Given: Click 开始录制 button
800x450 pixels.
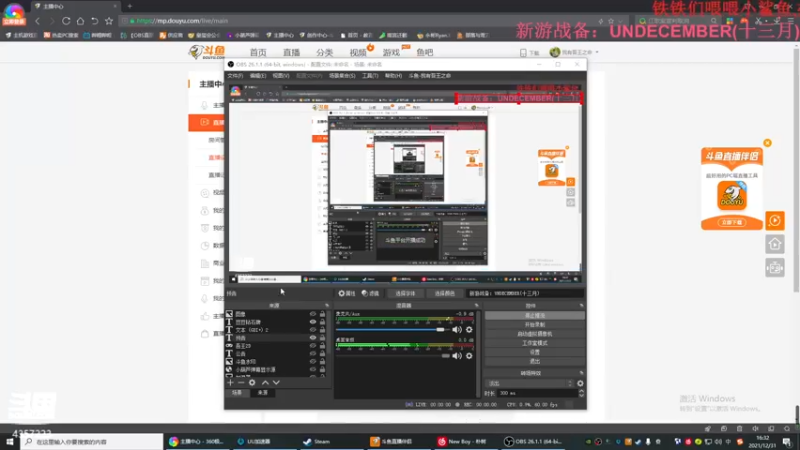Looking at the screenshot, I should click(x=534, y=325).
